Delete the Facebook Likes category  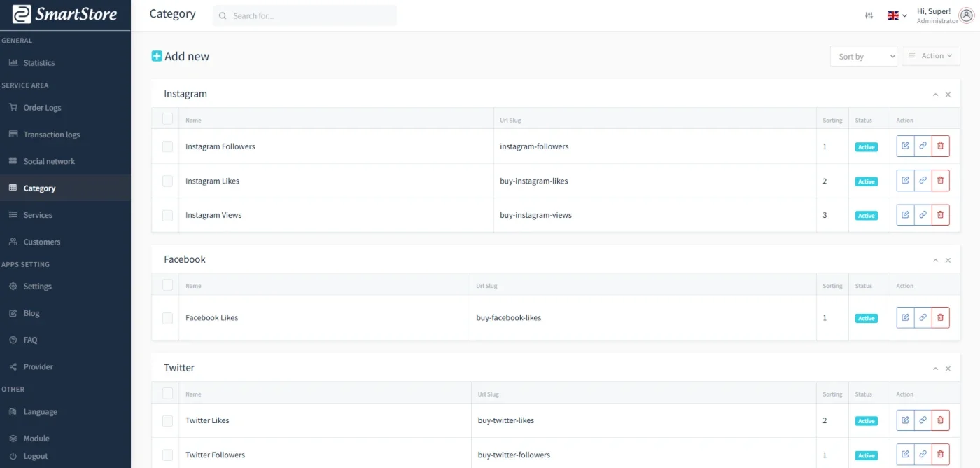coord(940,317)
